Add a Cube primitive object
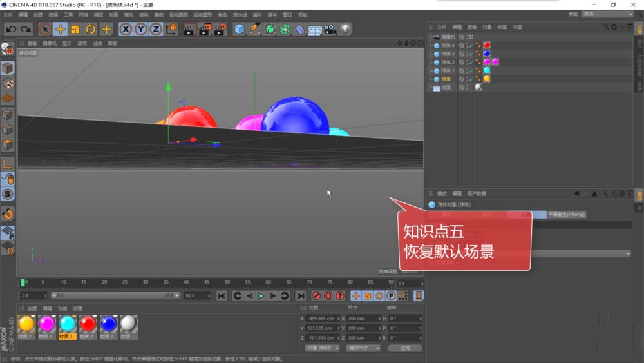The height and width of the screenshot is (363, 644). point(240,29)
